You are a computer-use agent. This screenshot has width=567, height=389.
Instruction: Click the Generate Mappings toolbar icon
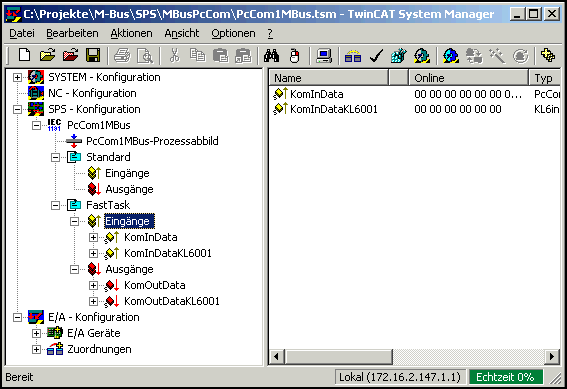353,56
